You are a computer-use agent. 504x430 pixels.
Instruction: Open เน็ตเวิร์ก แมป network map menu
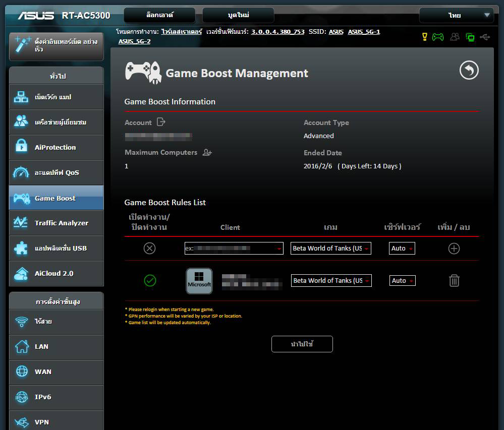(x=56, y=97)
